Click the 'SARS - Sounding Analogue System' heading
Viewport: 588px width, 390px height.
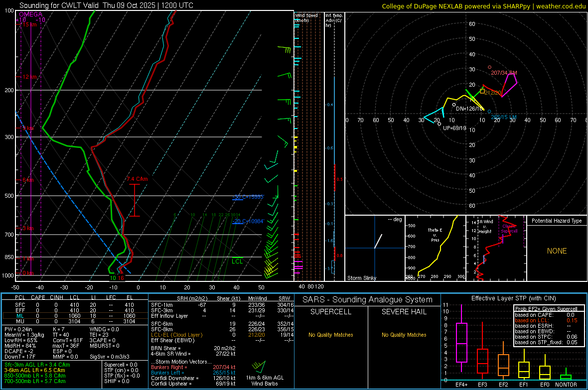tap(368, 300)
